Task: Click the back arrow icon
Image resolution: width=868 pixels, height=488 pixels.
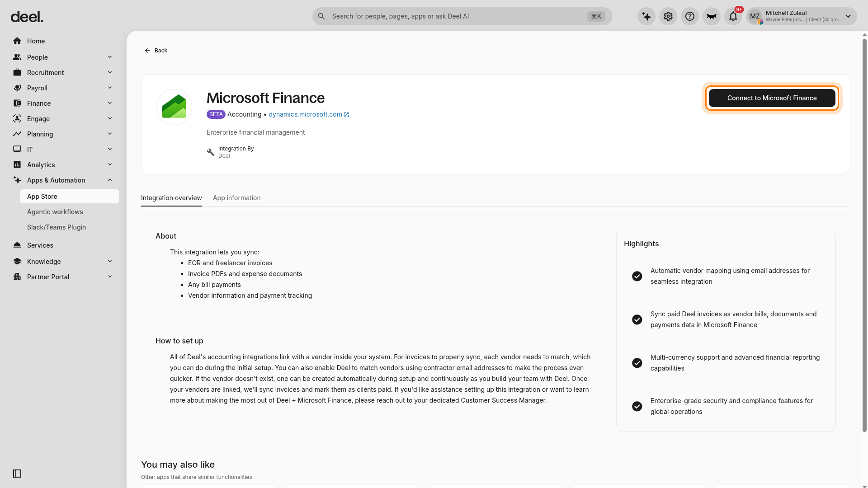Action: pos(147,51)
